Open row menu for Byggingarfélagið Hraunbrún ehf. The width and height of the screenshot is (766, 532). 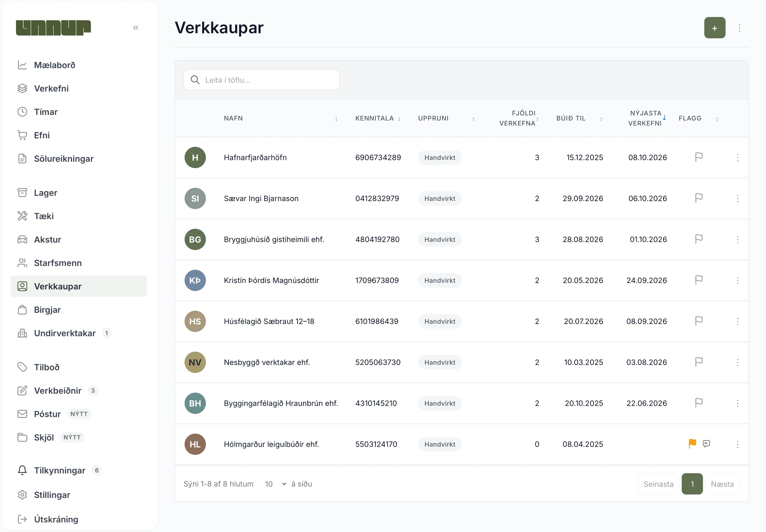pyautogui.click(x=737, y=403)
